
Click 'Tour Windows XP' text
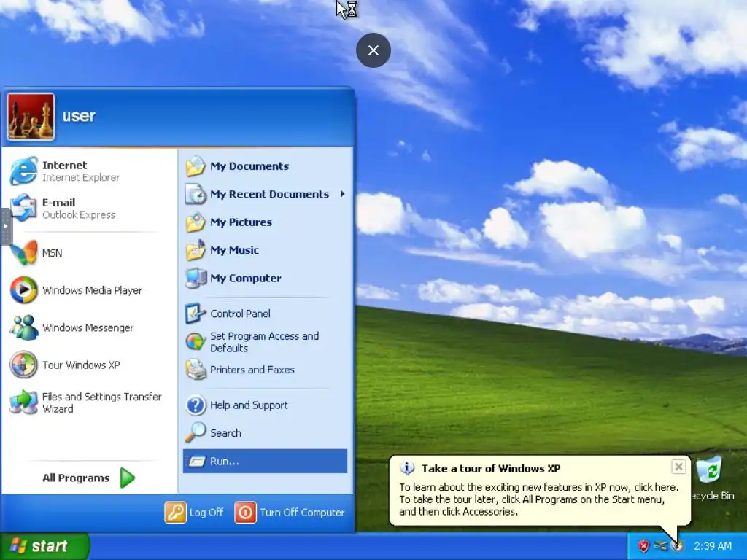(x=81, y=365)
